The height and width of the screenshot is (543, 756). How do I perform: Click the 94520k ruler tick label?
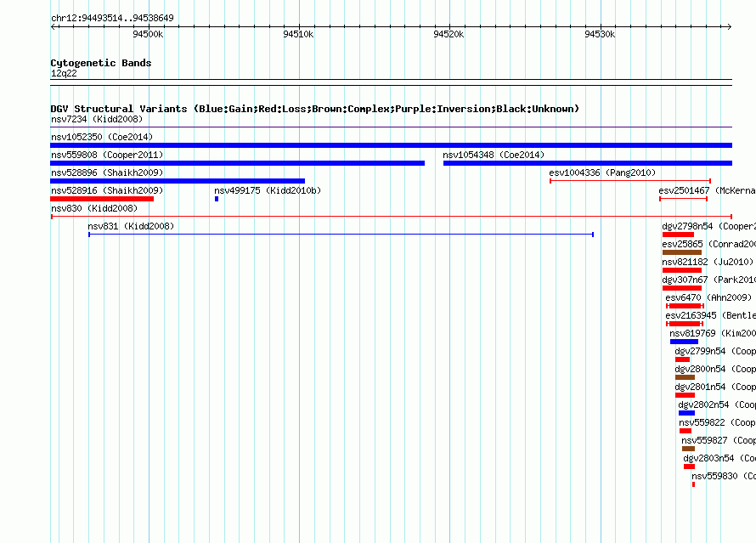click(449, 34)
